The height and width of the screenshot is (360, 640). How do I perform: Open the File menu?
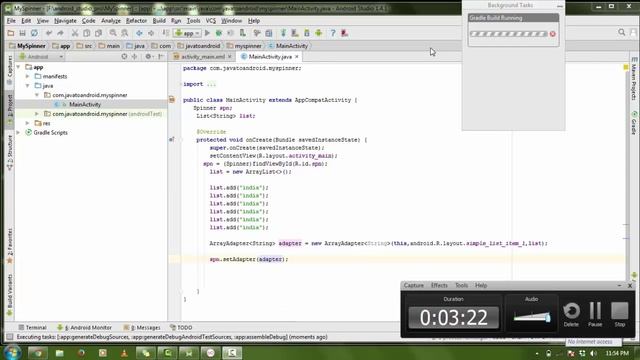point(11,21)
